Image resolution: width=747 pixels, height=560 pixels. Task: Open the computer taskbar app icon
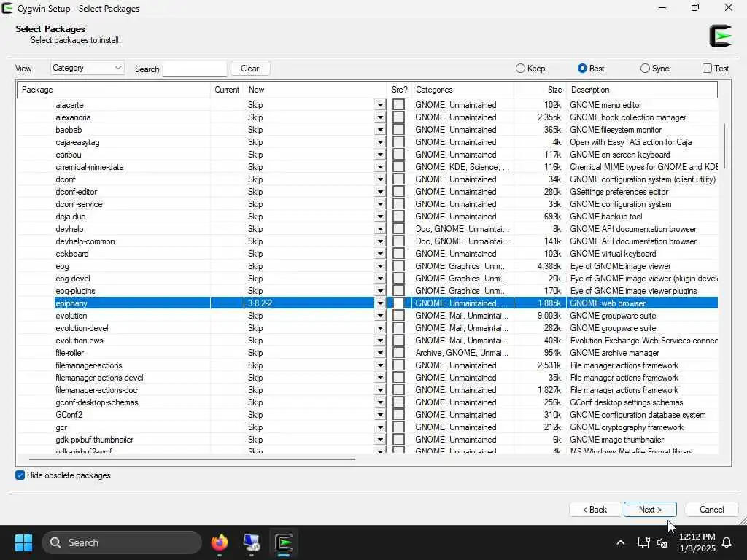[252, 542]
